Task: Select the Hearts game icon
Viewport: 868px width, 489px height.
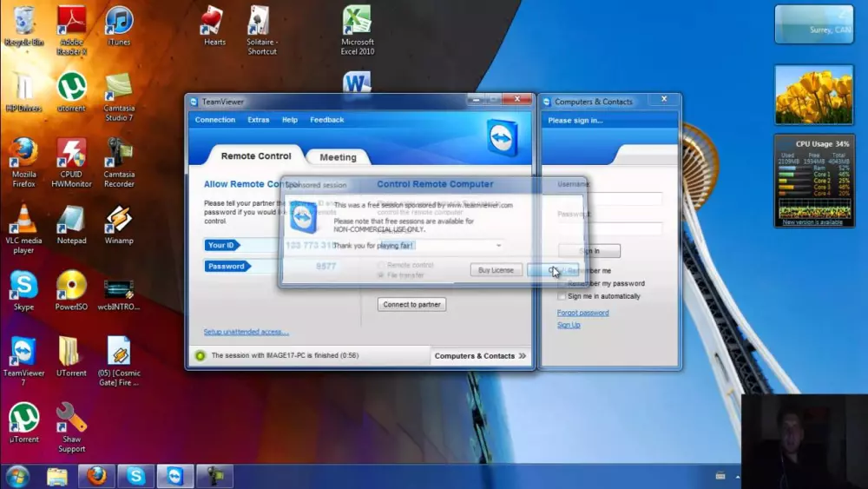Action: point(214,27)
